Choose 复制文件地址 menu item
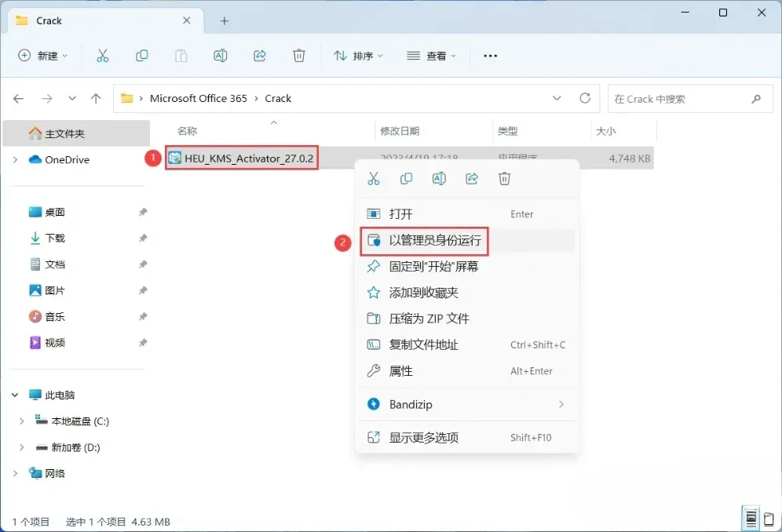Image resolution: width=782 pixels, height=532 pixels. tap(467, 345)
